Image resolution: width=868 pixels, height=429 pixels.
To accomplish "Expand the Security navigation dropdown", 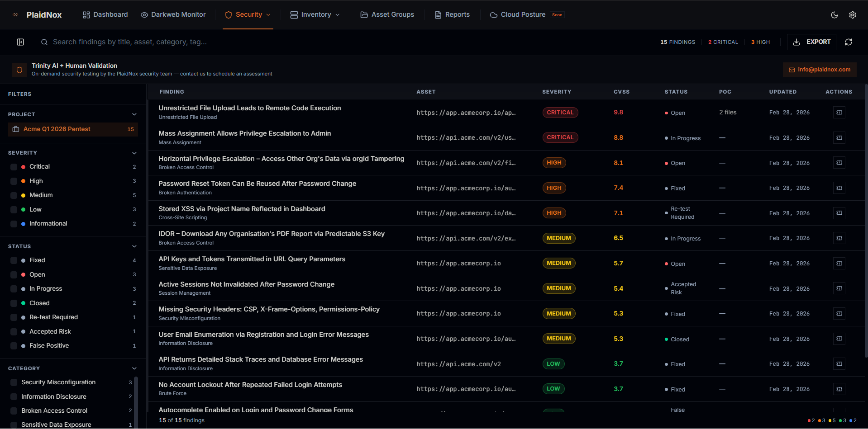I will [x=248, y=15].
